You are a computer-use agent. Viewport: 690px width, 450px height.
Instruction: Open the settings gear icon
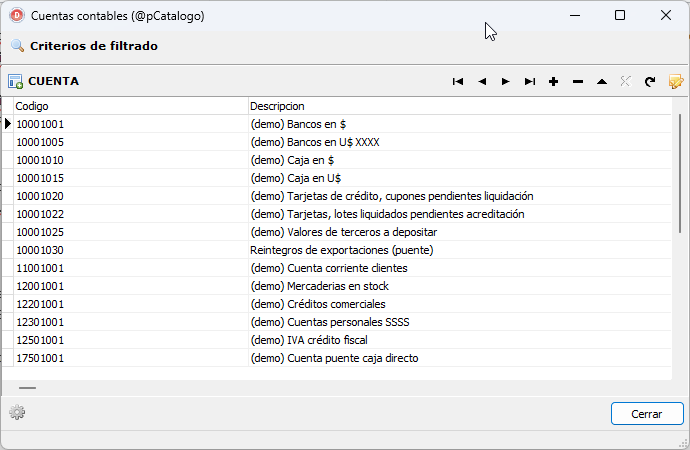[17, 413]
